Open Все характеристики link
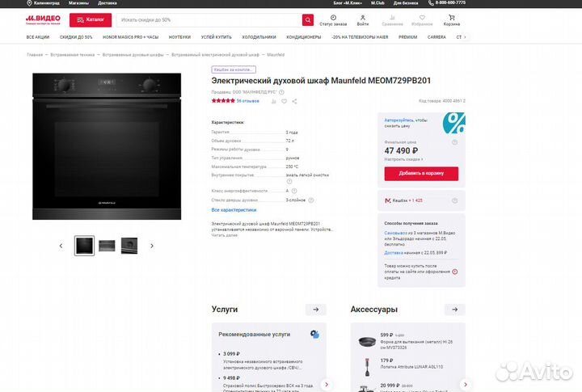The width and height of the screenshot is (582, 392). point(234,209)
